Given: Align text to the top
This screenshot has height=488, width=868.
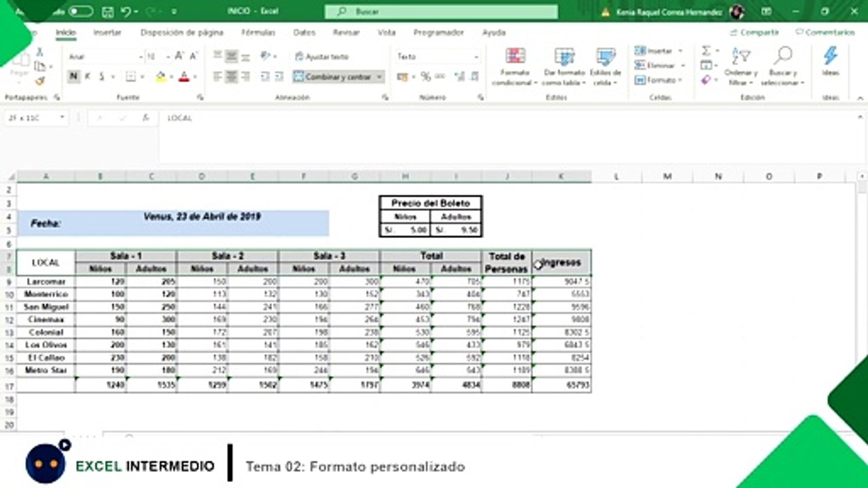Looking at the screenshot, I should [218, 56].
